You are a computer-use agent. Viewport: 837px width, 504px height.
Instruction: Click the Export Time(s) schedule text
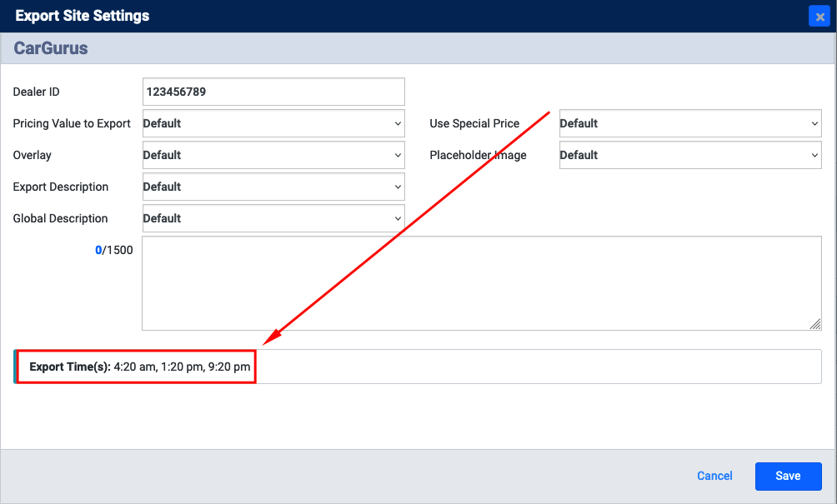pos(140,367)
